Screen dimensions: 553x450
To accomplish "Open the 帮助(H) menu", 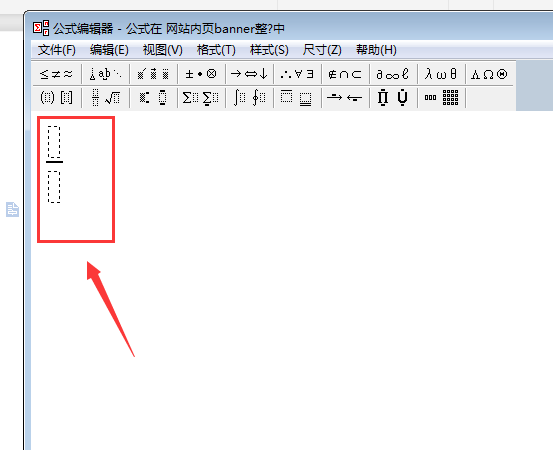I will 376,50.
